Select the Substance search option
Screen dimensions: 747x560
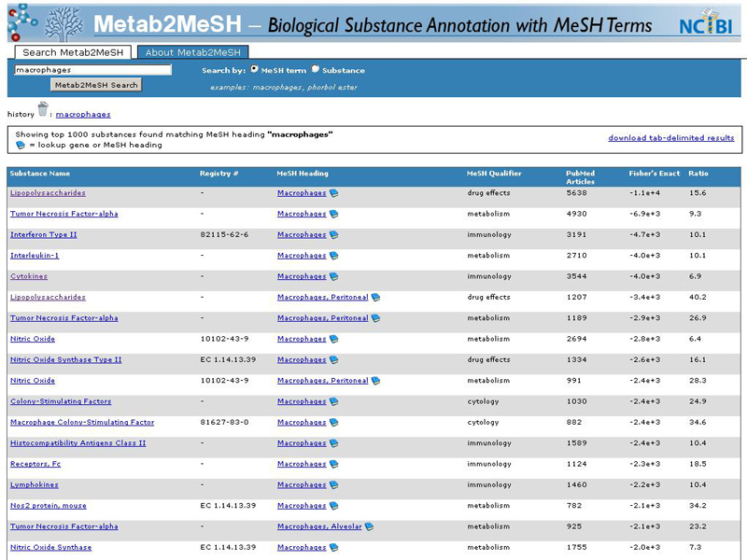pyautogui.click(x=316, y=69)
